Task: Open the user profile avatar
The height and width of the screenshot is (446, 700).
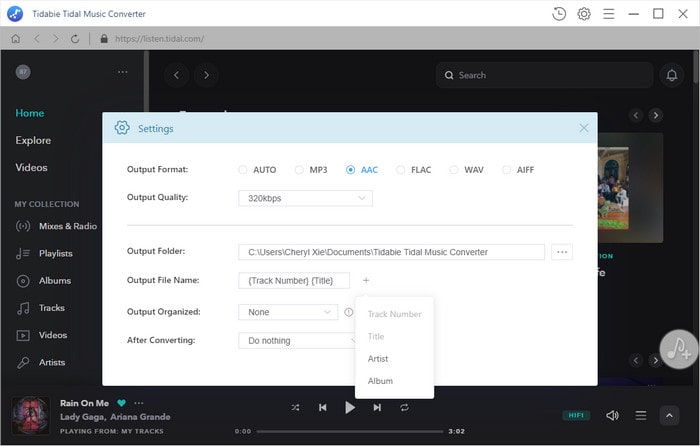Action: click(x=23, y=72)
